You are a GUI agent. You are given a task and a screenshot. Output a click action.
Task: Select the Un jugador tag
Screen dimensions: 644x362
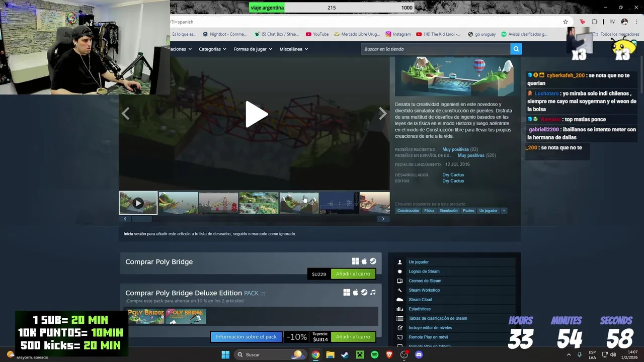(489, 211)
